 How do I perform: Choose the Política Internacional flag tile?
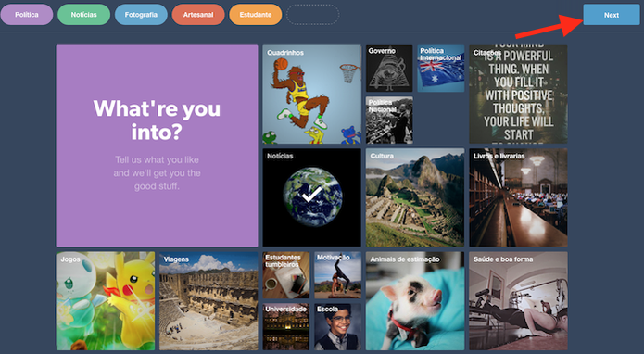pos(441,69)
